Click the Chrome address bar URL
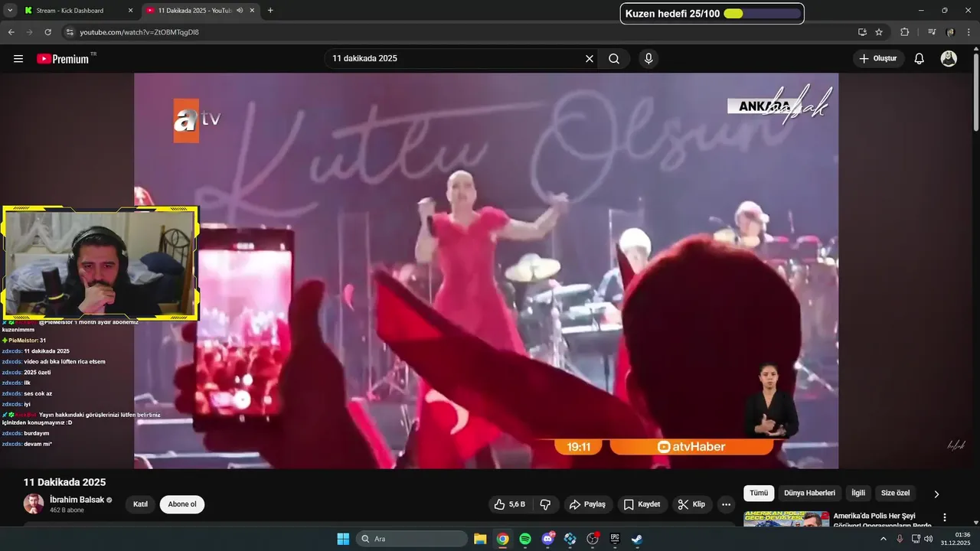This screenshot has height=551, width=980. [x=139, y=32]
